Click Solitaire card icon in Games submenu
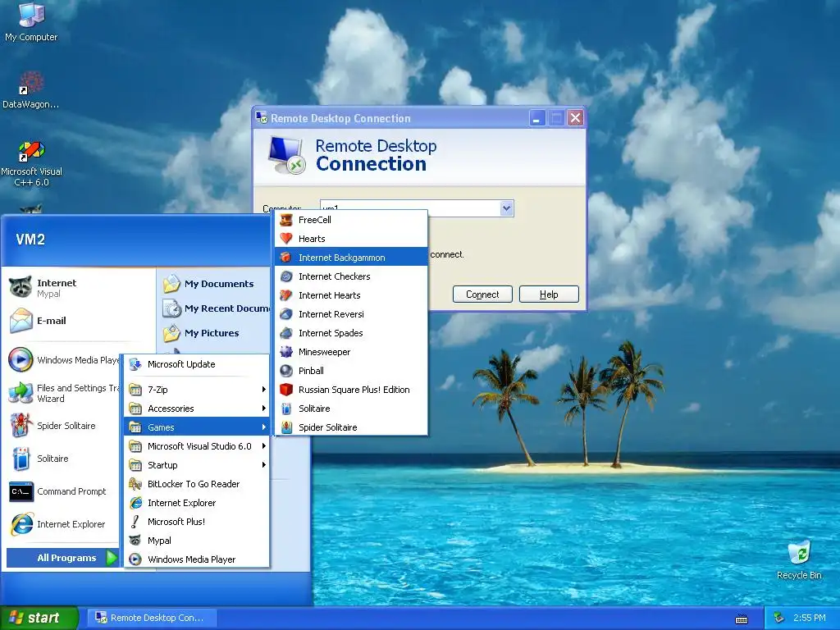840x630 pixels. [x=286, y=409]
